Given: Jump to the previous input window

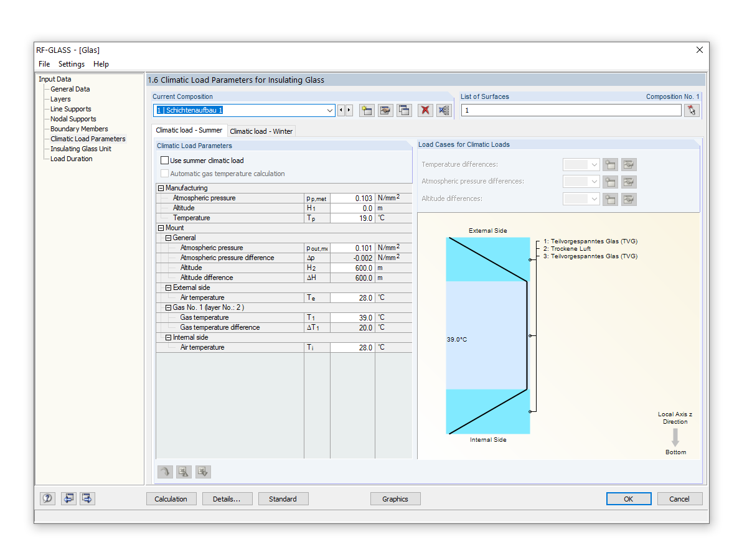Looking at the screenshot, I should pyautogui.click(x=68, y=498).
